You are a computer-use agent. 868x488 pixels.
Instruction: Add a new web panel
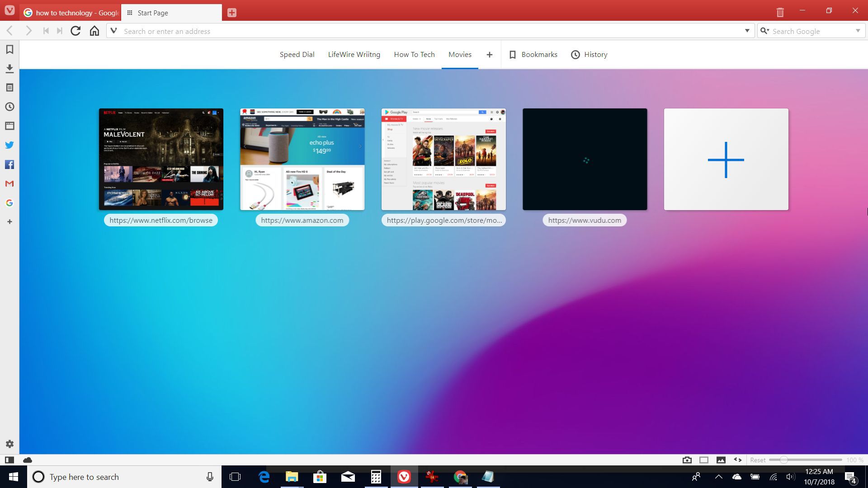point(9,222)
